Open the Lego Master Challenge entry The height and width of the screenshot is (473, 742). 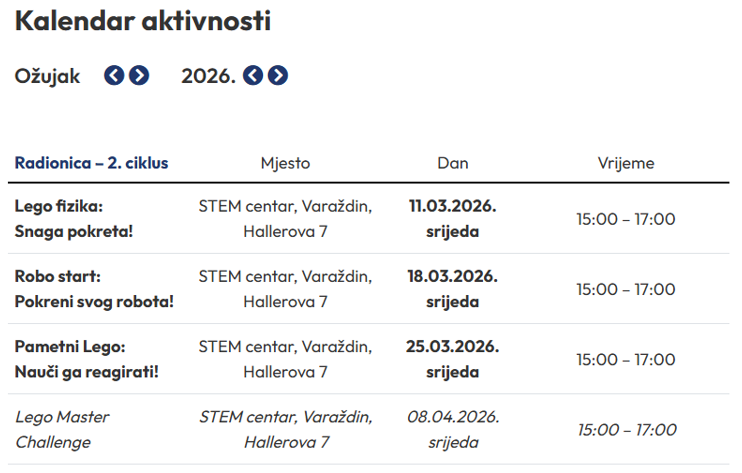(x=62, y=429)
